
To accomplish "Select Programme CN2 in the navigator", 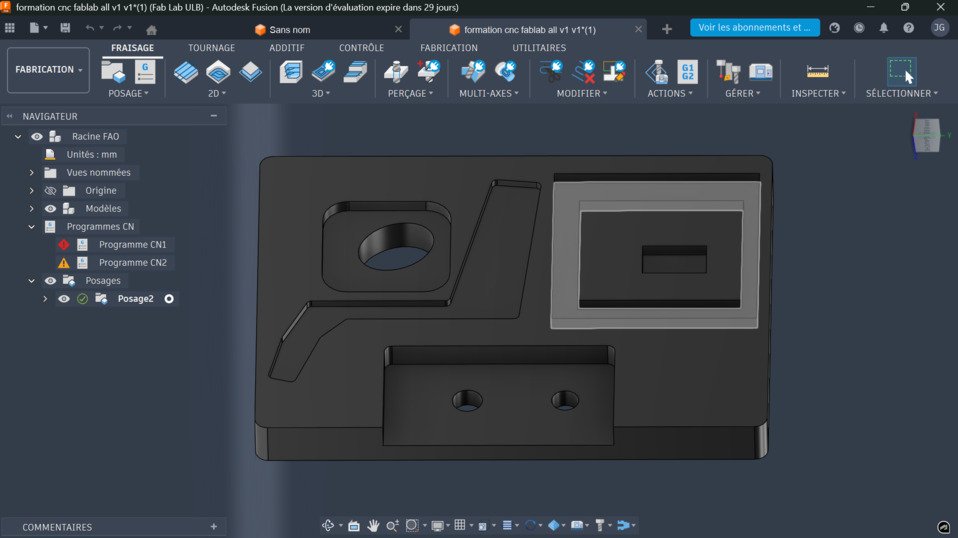I will 133,263.
